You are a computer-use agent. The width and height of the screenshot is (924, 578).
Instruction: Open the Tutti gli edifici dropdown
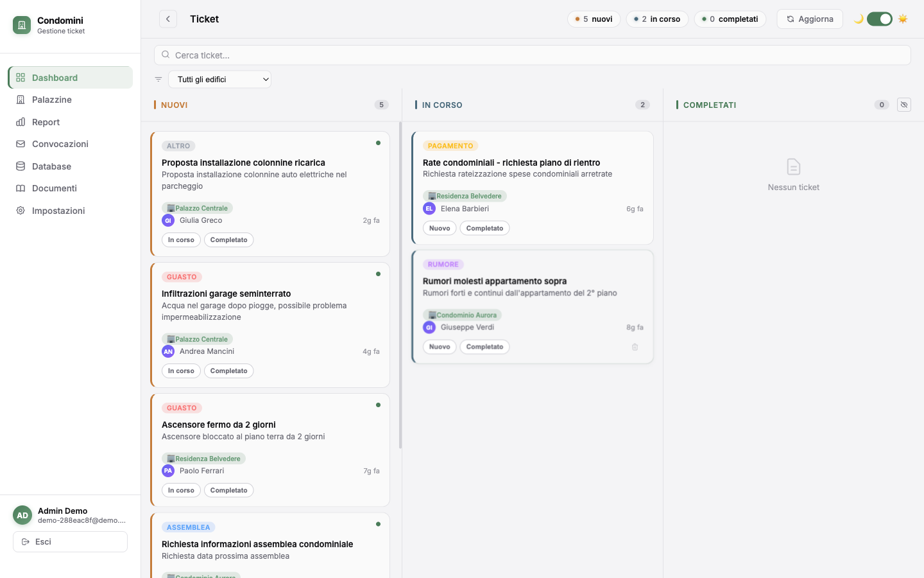point(219,80)
